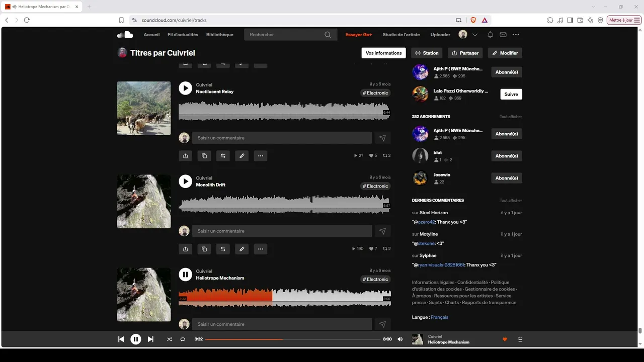644x362 pixels.
Task: Open Monolith Drift cover thumbnail
Action: click(x=144, y=201)
